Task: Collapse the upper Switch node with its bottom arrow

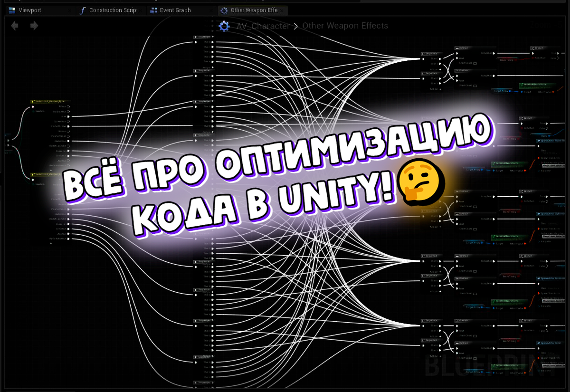Action: (x=51, y=171)
